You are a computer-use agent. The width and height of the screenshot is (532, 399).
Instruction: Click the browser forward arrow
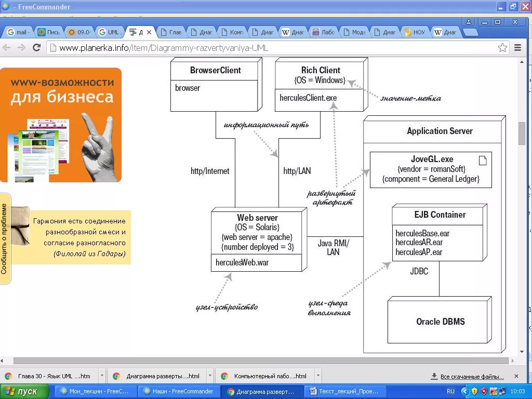[21, 47]
